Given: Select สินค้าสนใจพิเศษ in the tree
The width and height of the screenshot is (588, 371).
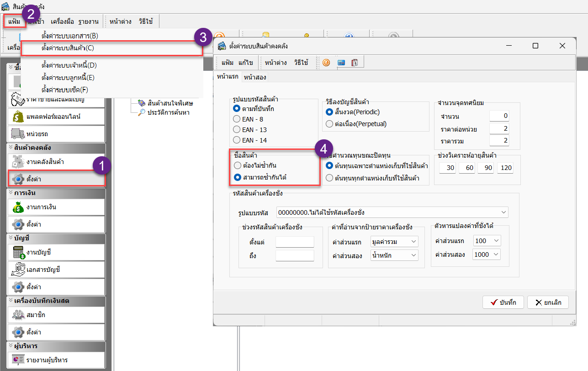Looking at the screenshot, I should 170,103.
